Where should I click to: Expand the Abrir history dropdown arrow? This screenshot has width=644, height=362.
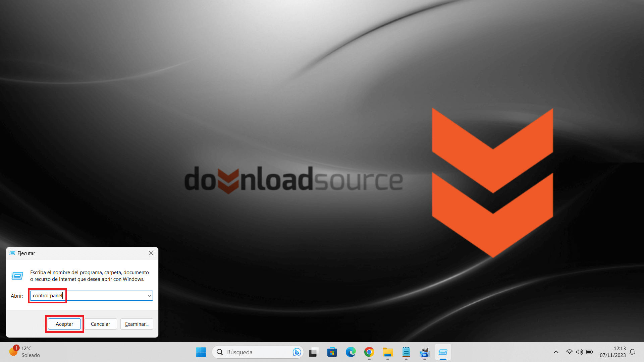[149, 296]
